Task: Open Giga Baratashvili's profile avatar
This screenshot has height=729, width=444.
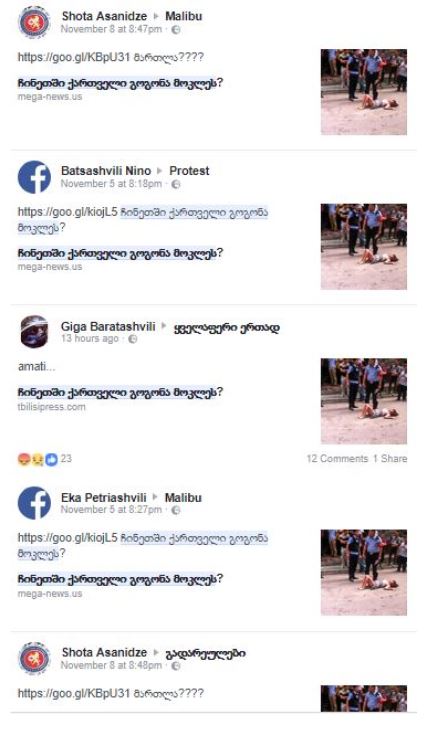Action: 34,331
